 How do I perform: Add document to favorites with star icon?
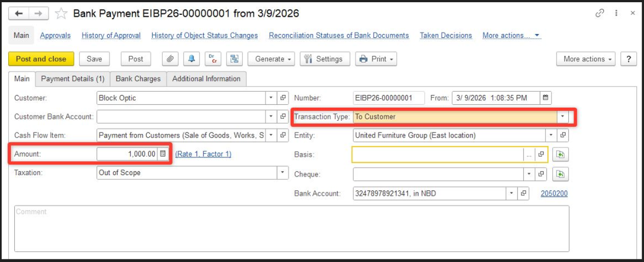(x=61, y=13)
